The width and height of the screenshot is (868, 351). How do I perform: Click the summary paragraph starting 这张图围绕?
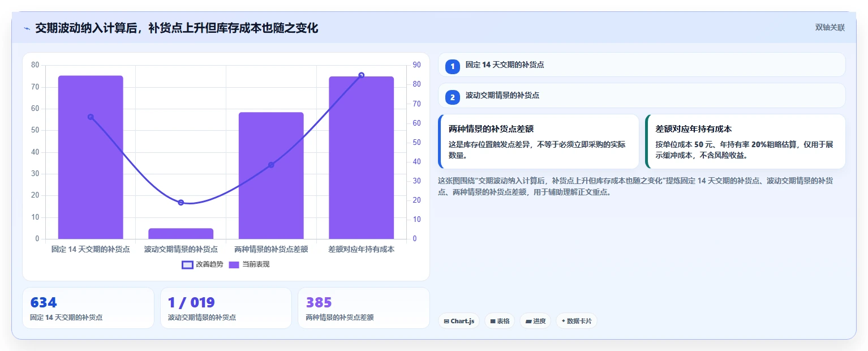click(635, 186)
